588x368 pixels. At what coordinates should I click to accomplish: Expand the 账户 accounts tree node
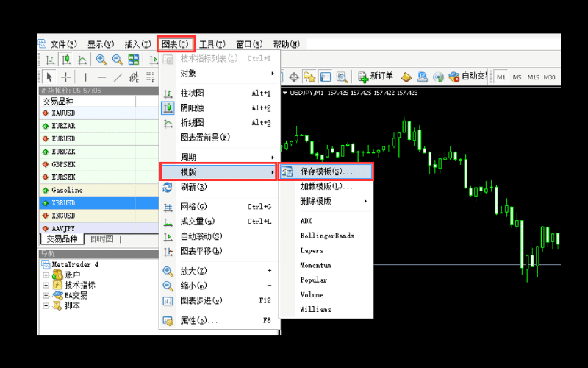coord(46,275)
